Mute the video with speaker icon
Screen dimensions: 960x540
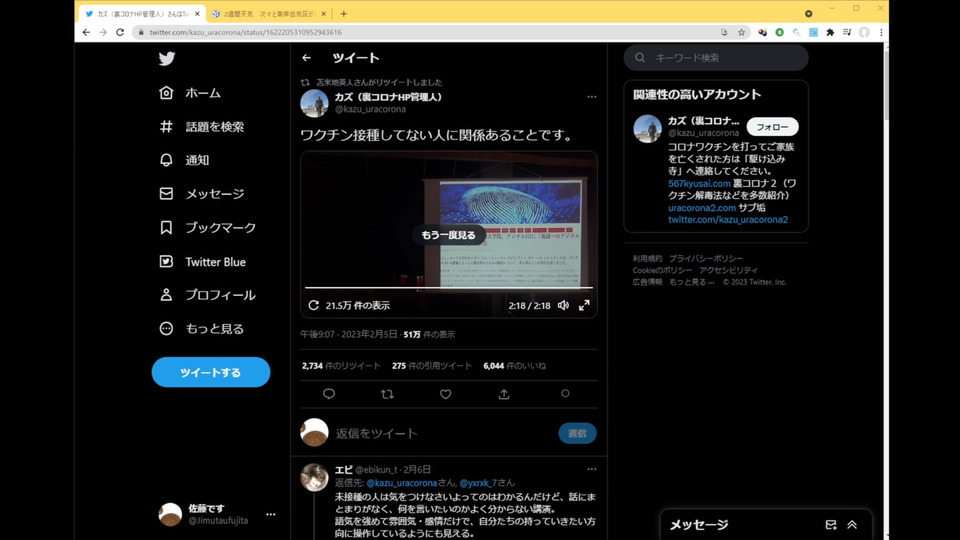click(x=563, y=305)
